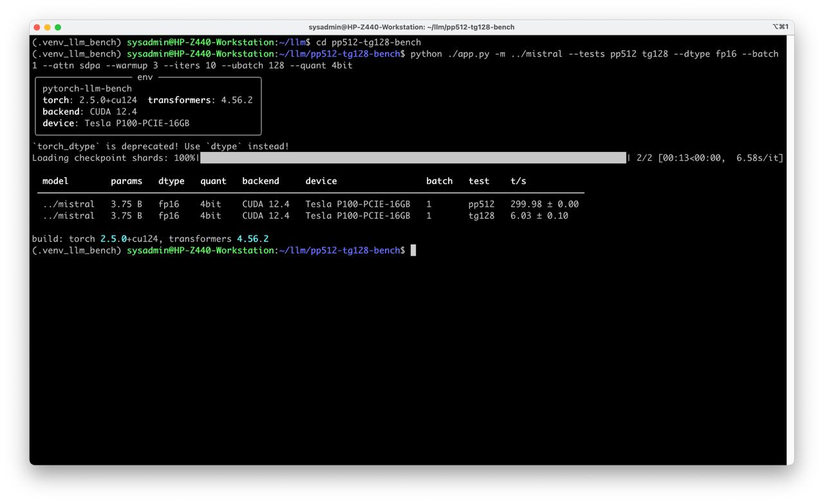This screenshot has width=824, height=504.
Task: Click the 'build: torch 2.5.0+cu124' summary line
Action: (x=150, y=239)
